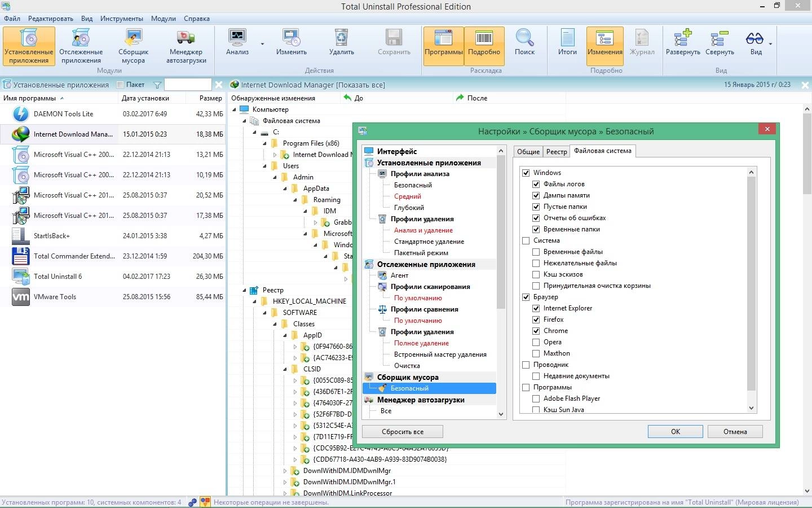Screen dimensions: 812x508
Task: Switch to the Общие tab
Action: click(528, 152)
